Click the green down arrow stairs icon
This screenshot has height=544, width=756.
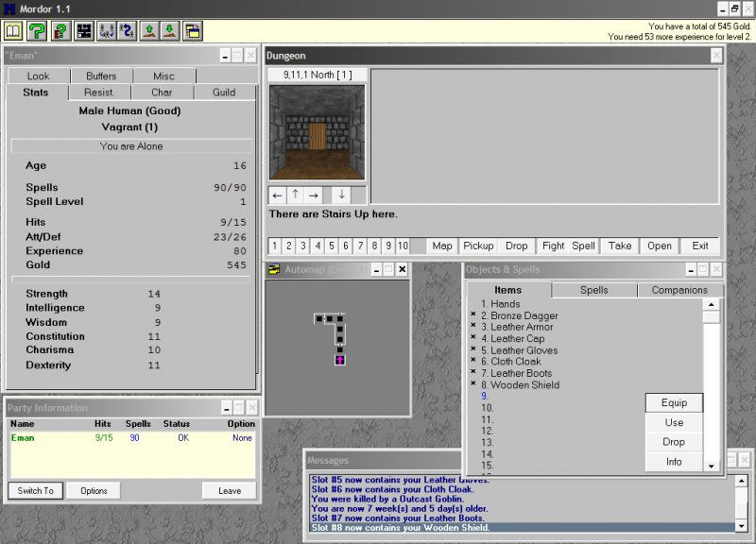pos(170,31)
